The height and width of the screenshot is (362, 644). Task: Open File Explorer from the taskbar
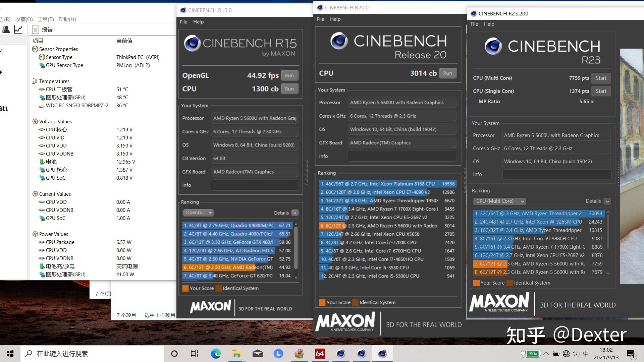236,354
